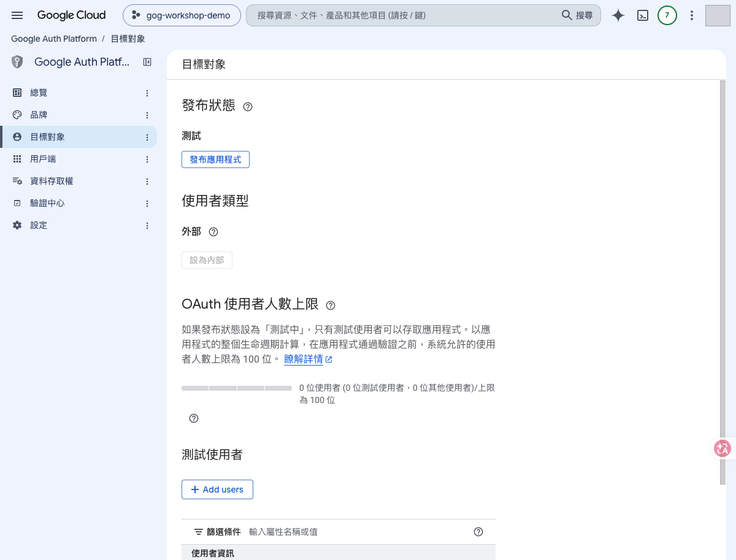Click the disabled 設為內部 button
Viewport: 736px width, 560px height.
coord(207,260)
